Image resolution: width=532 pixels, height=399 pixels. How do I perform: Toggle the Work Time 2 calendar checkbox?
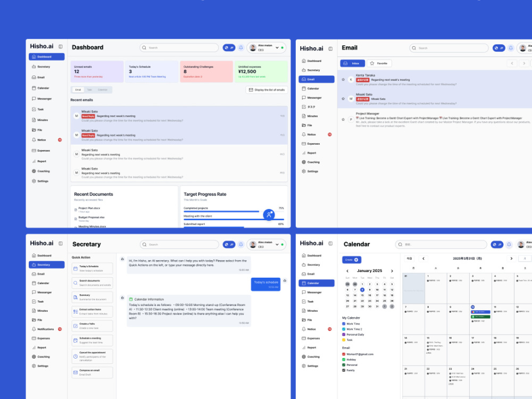(344, 329)
